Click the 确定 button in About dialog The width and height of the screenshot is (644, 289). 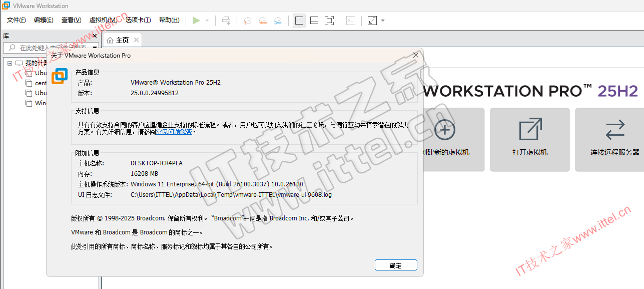pyautogui.click(x=395, y=265)
